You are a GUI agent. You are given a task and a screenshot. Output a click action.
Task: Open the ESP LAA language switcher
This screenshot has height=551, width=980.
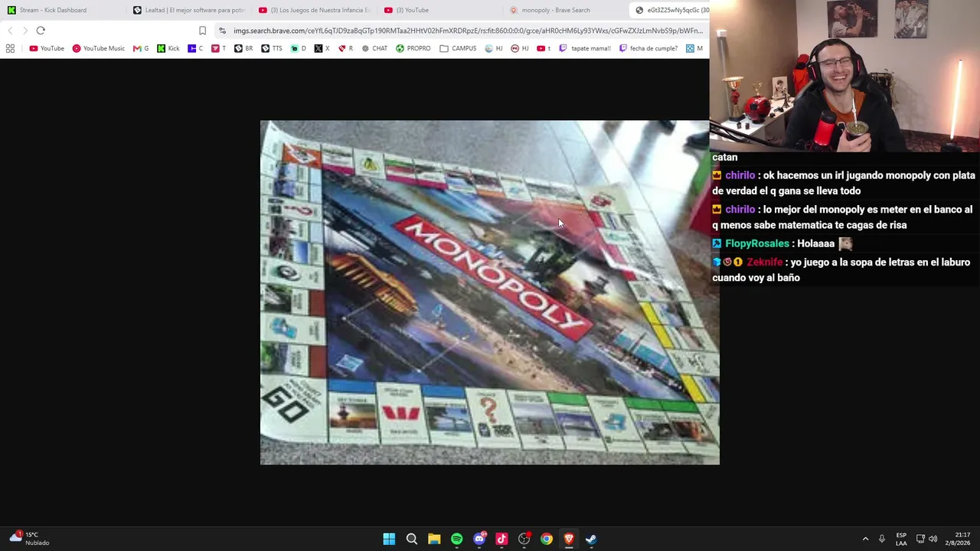901,539
